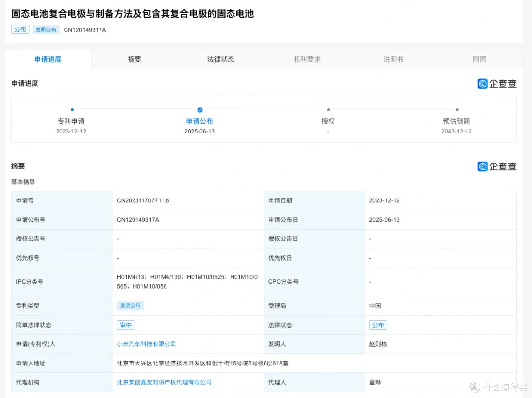Switch to the 摘要 tab
This screenshot has width=532, height=398.
pos(134,59)
